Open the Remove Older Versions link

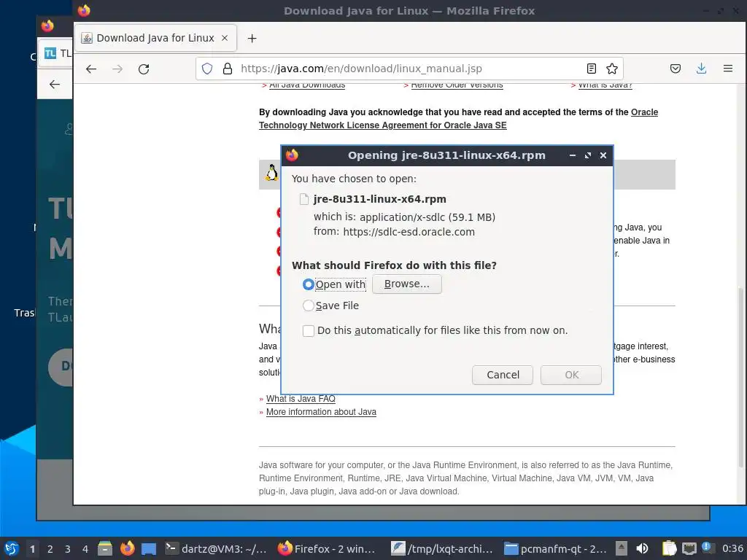[457, 86]
